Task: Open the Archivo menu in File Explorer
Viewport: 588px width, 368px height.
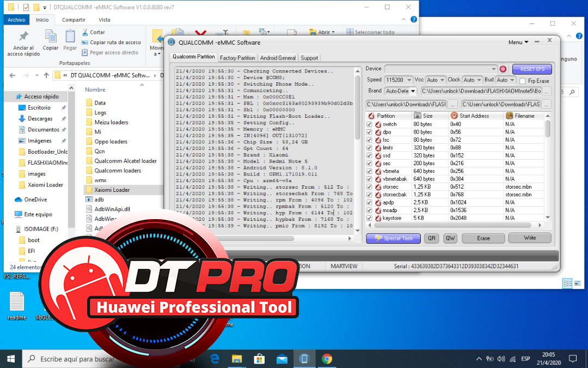Action: click(x=16, y=20)
